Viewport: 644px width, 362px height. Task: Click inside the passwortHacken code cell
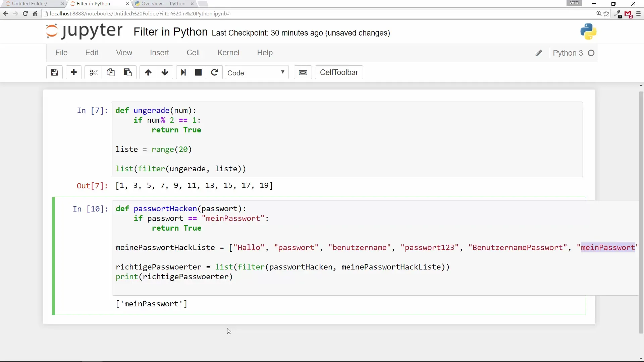(x=376, y=247)
